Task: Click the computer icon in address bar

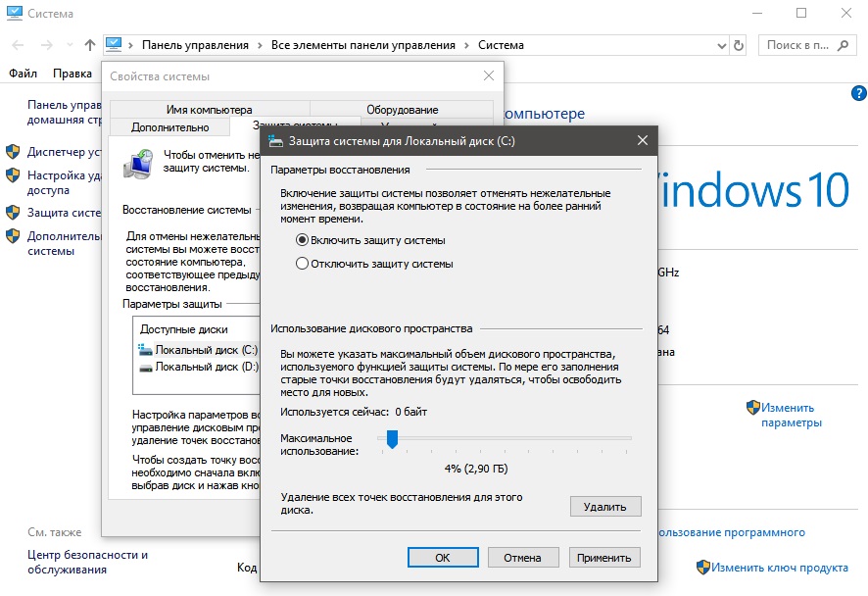Action: point(114,44)
